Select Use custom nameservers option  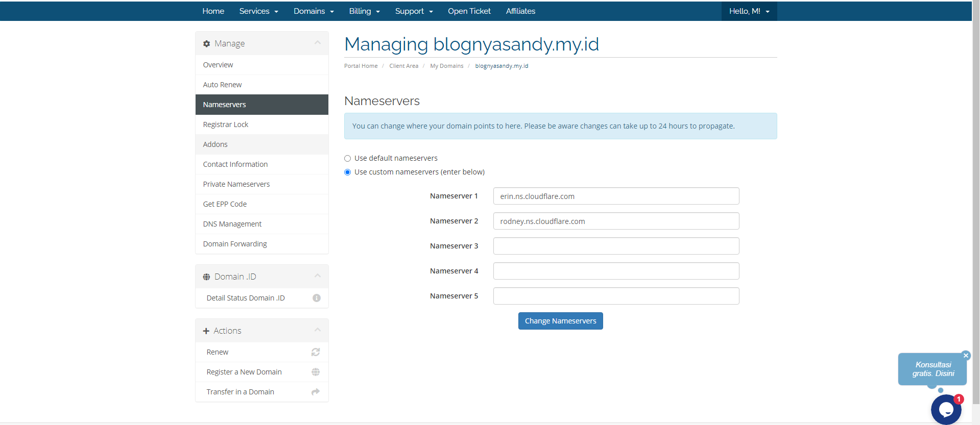[x=348, y=172]
